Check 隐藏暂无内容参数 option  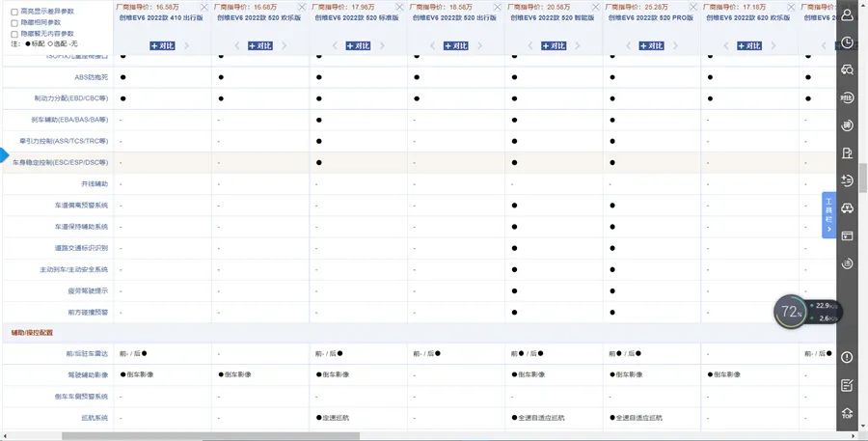point(14,34)
